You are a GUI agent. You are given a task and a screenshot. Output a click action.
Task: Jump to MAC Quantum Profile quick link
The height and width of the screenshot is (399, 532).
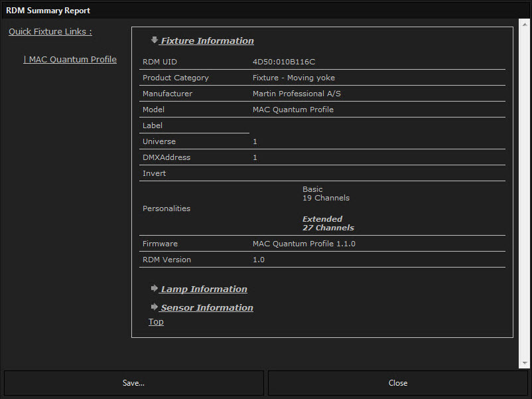pyautogui.click(x=70, y=60)
